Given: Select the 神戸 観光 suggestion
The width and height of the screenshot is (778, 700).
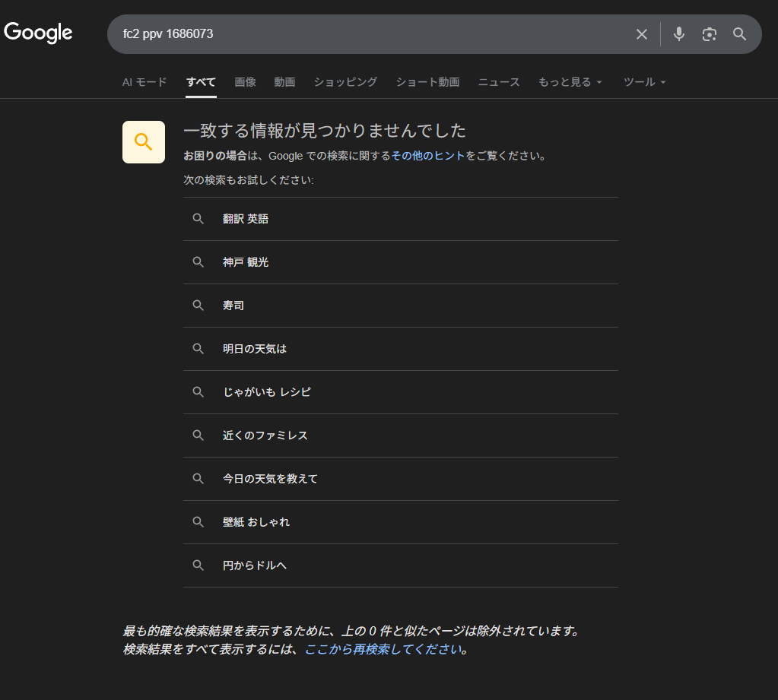Looking at the screenshot, I should 246,262.
